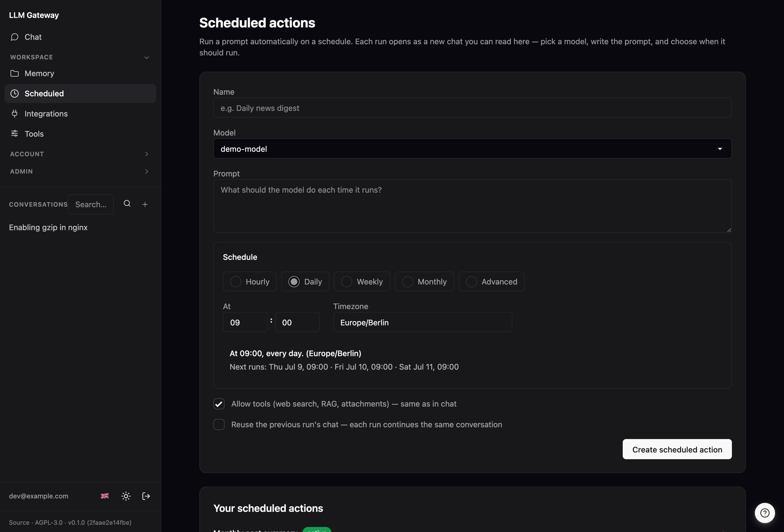Viewport: 784px width, 532px height.
Task: Click the Integrations plug icon
Action: [x=15, y=114]
